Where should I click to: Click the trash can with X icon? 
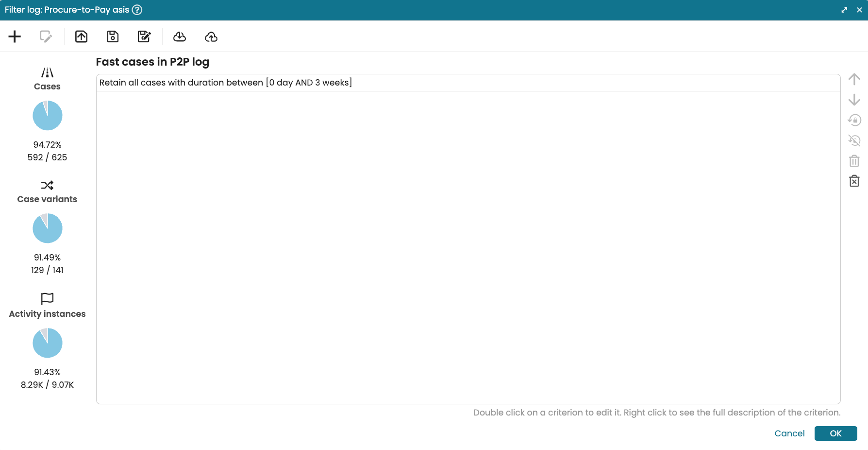point(854,181)
